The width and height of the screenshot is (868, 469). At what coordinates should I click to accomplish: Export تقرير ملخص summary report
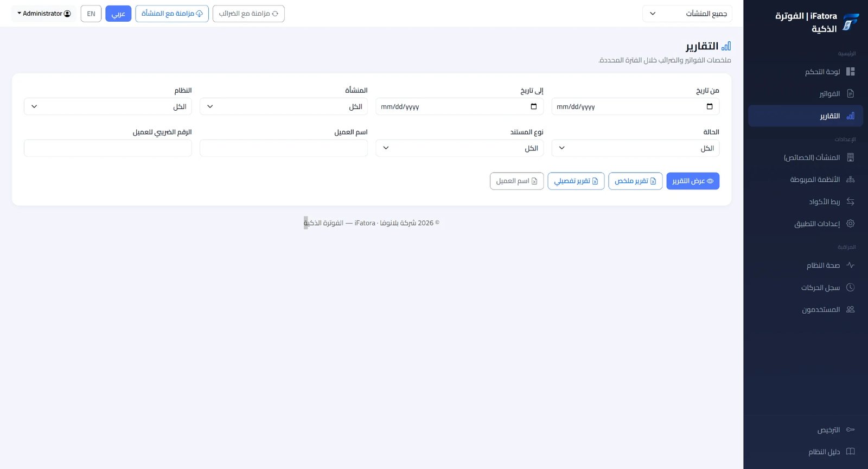pos(635,181)
